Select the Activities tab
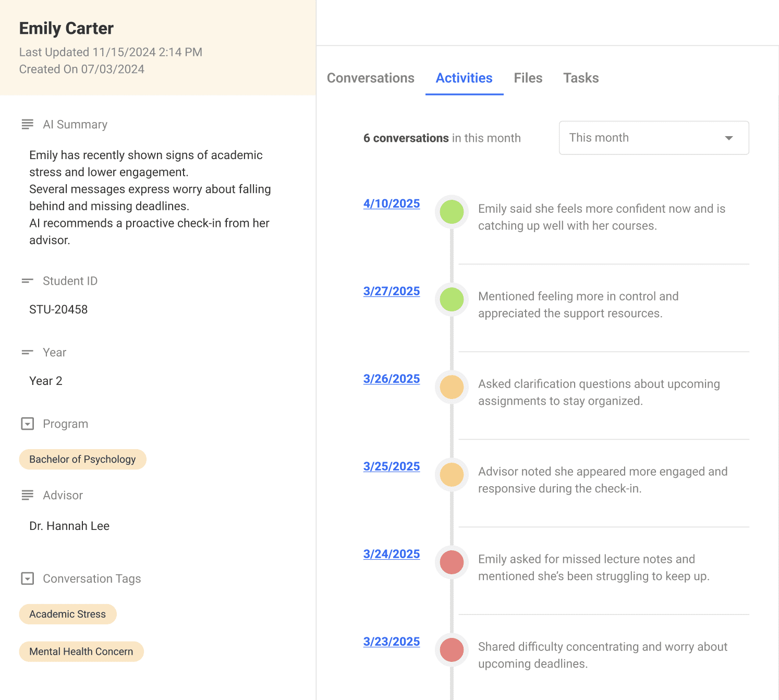779x700 pixels. click(x=464, y=78)
